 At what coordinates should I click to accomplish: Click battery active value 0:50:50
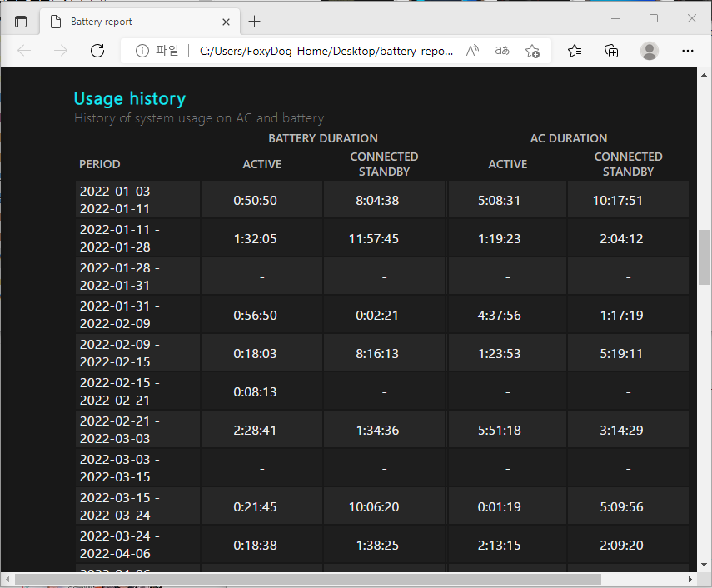255,200
